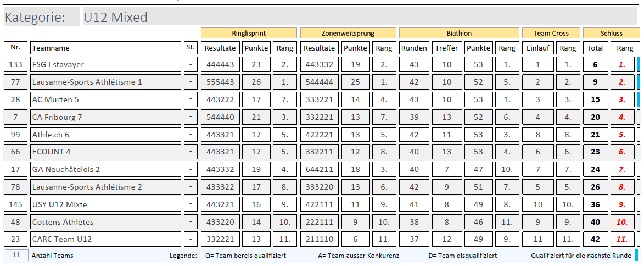644x266 pixels.
Task: Click the Lausanne-Sports Athlétisme 1 team cell
Action: [105, 82]
